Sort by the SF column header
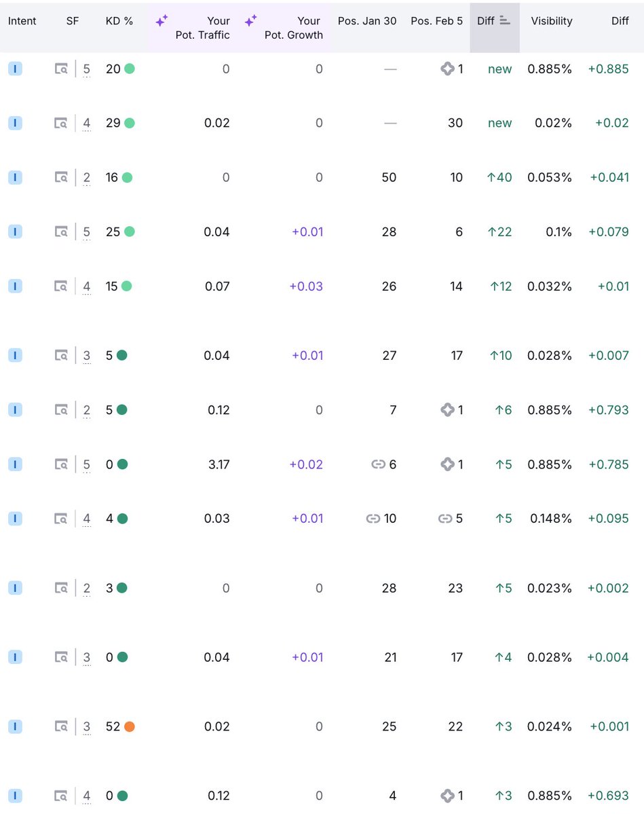Viewport: 644px width, 814px height. tap(73, 21)
